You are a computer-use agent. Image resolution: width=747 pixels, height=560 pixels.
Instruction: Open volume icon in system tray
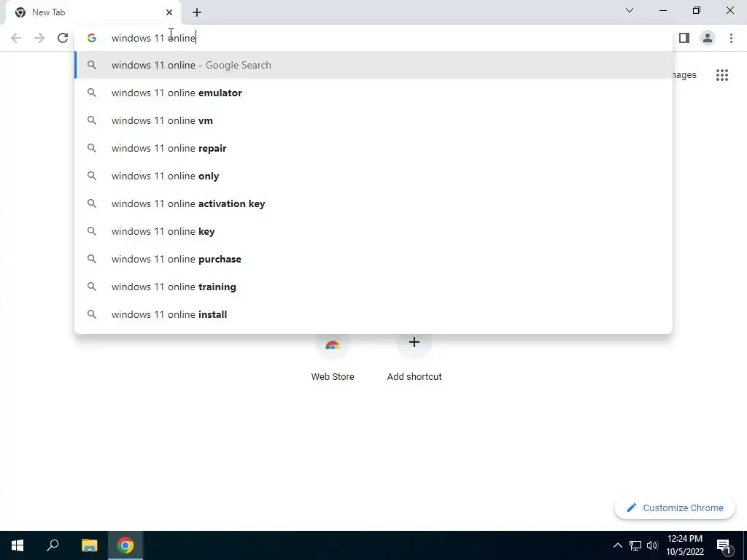tap(652, 545)
